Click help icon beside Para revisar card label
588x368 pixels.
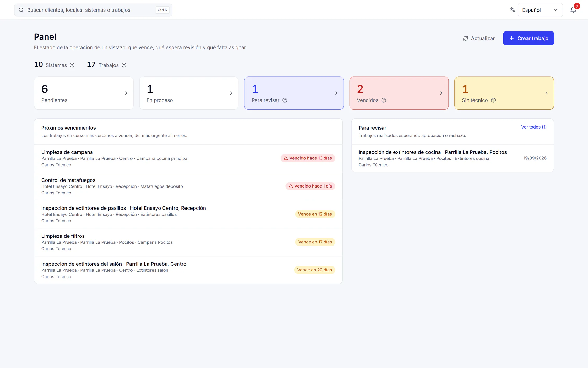pyautogui.click(x=285, y=100)
